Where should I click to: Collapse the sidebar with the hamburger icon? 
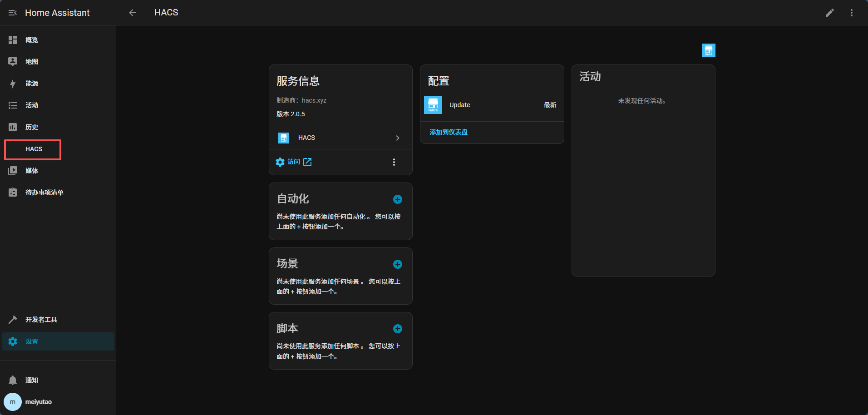point(13,13)
